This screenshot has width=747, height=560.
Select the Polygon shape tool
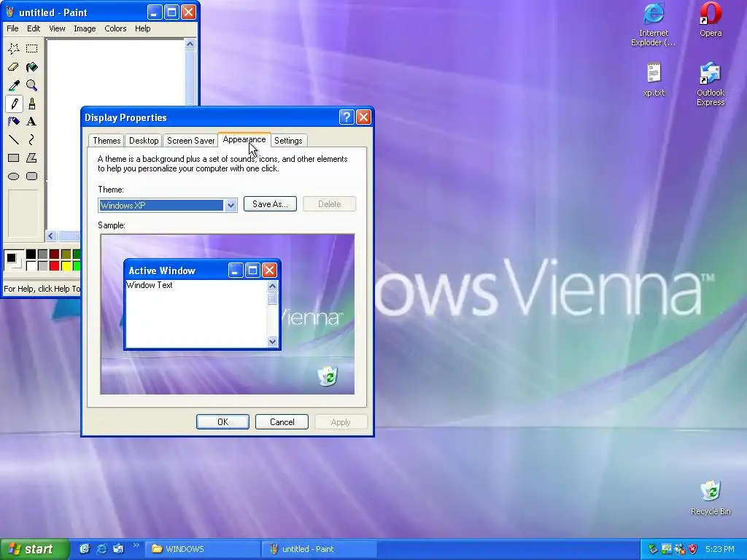pyautogui.click(x=32, y=157)
